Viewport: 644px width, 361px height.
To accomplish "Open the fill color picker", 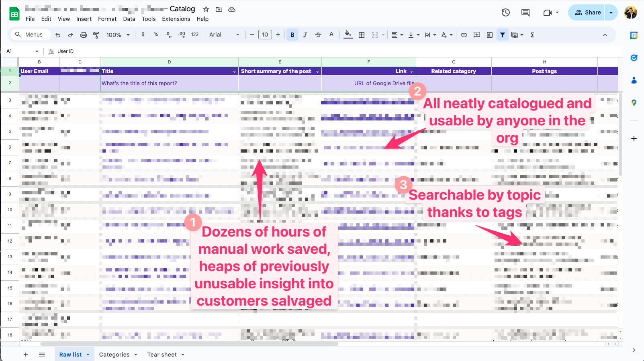I will click(x=348, y=35).
